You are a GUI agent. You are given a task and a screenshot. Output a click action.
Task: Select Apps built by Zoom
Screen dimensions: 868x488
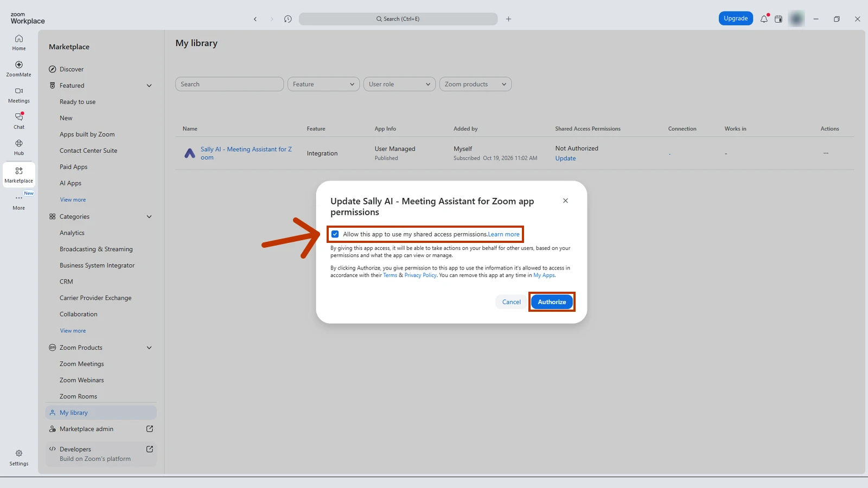87,134
